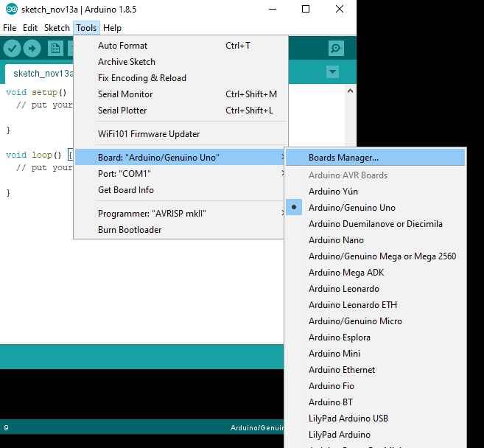Select Arduino/Genuino Mega or Mega 2560
The width and height of the screenshot is (484, 448).
point(376,256)
